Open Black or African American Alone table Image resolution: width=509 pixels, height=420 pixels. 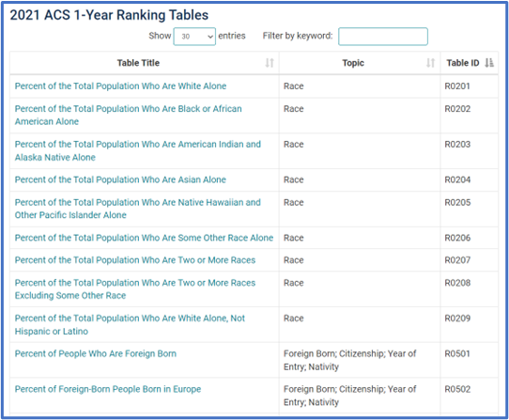[129, 115]
